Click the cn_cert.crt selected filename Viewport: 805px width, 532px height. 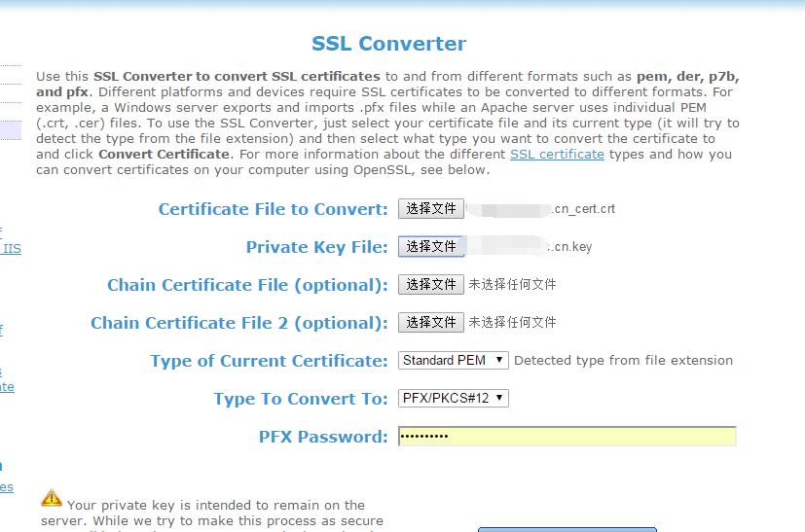(583, 209)
